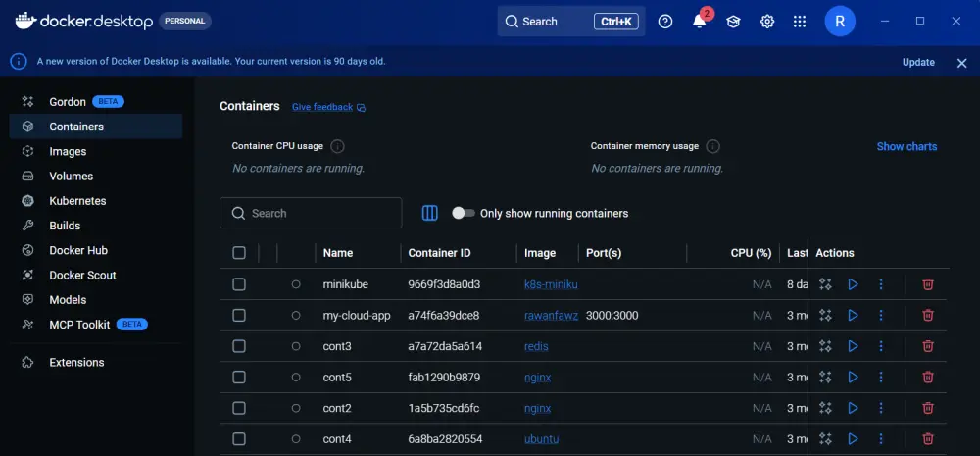The image size is (980, 456).
Task: Open the Learning center graduation cap icon
Action: pyautogui.click(x=733, y=22)
